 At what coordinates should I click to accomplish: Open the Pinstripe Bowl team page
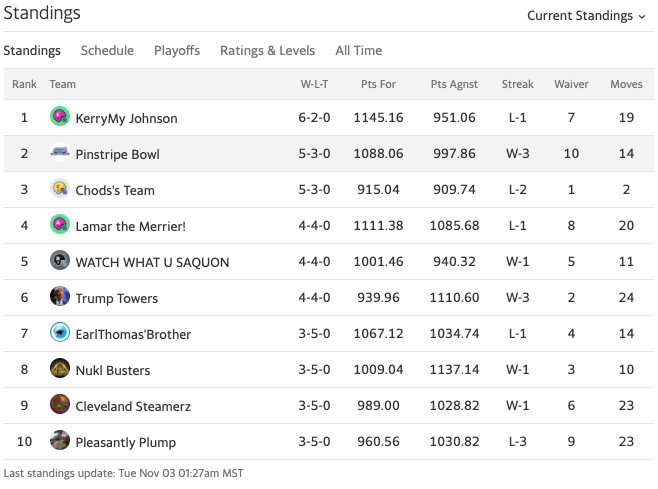click(117, 154)
